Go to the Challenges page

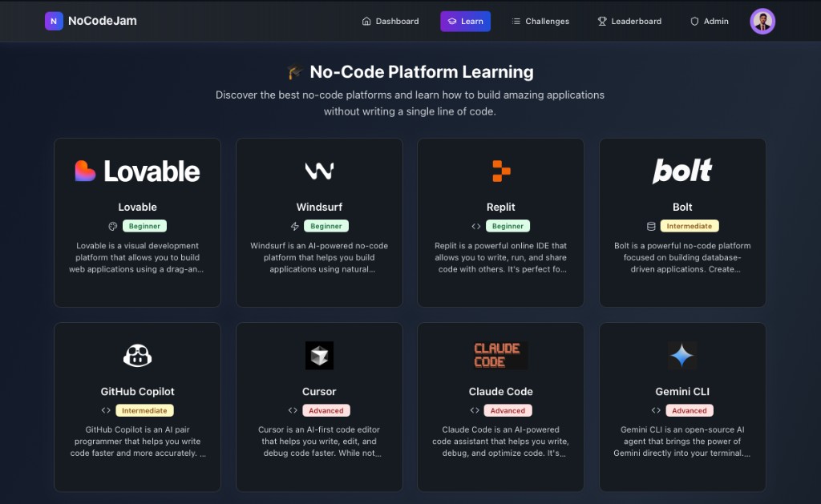pos(540,22)
